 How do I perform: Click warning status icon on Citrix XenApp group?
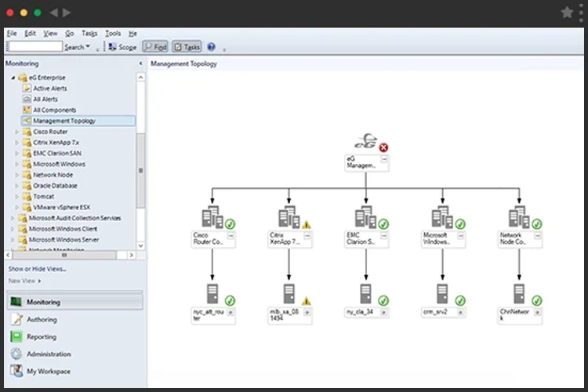coord(307,224)
